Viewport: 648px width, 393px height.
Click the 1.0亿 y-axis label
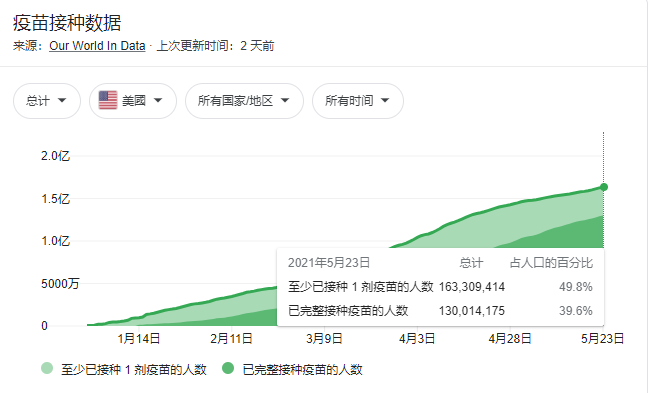point(55,241)
